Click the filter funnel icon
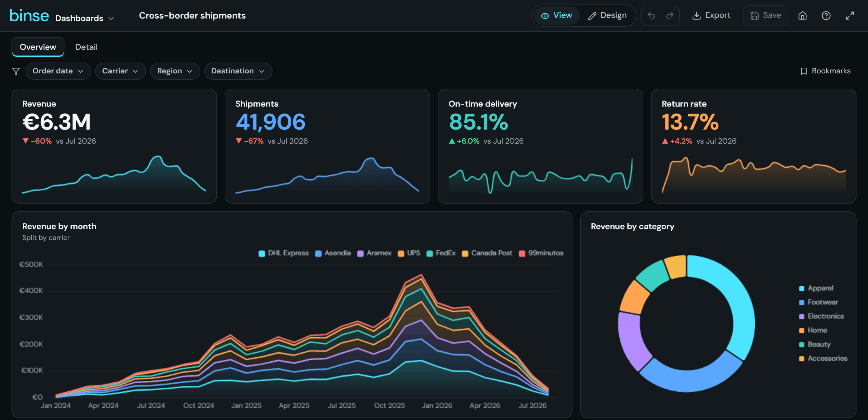Viewport: 868px width, 420px height. tap(16, 71)
